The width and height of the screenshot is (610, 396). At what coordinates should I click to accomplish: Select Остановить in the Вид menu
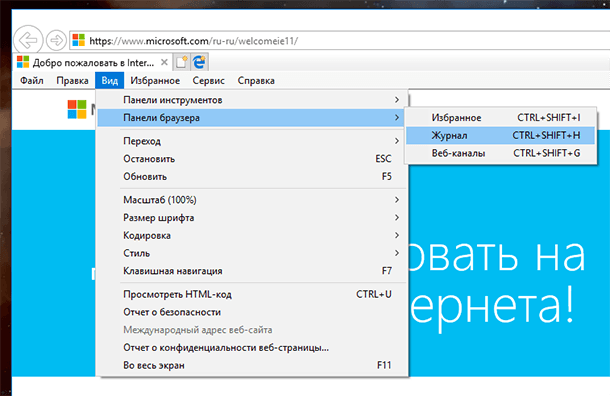pyautogui.click(x=252, y=159)
